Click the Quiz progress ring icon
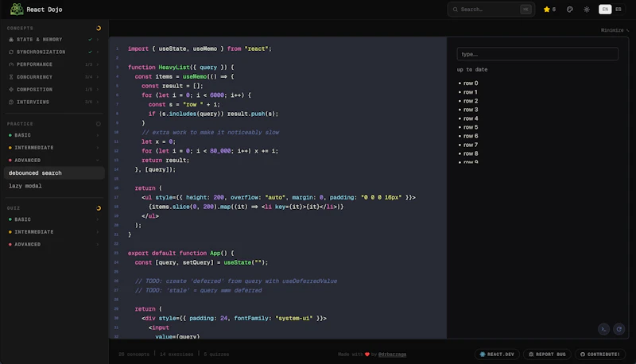The width and height of the screenshot is (636, 364). click(x=98, y=208)
